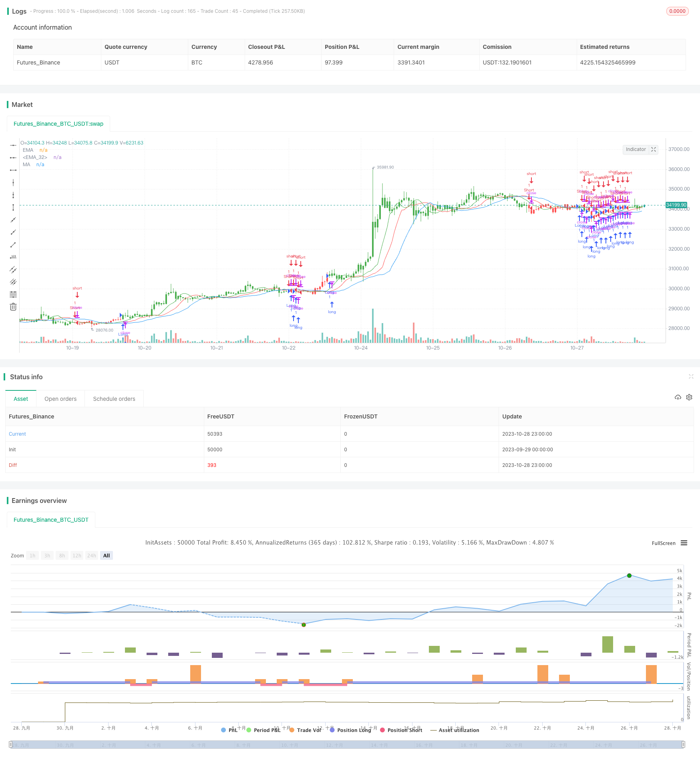Click the Estimated returns value 4225.154325465999
This screenshot has width=700, height=760.
click(x=607, y=62)
